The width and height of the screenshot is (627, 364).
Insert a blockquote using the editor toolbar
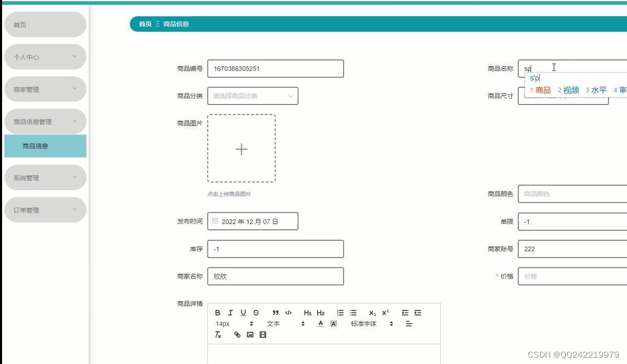click(275, 313)
